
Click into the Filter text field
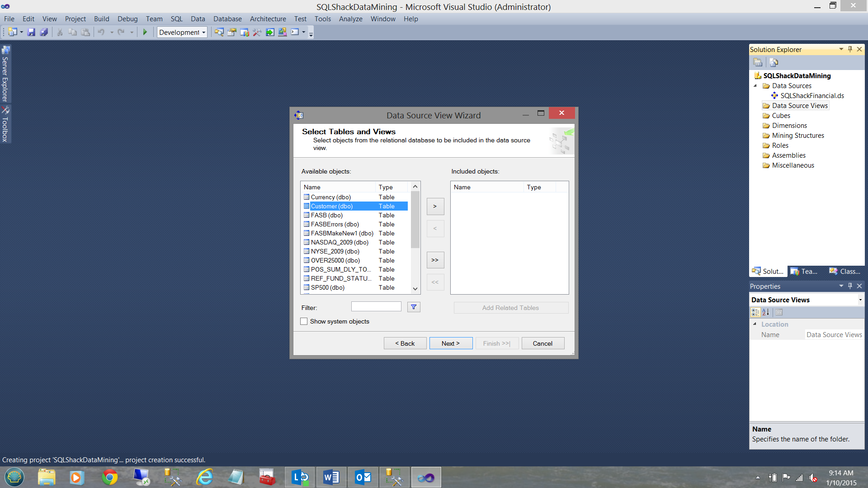click(376, 307)
